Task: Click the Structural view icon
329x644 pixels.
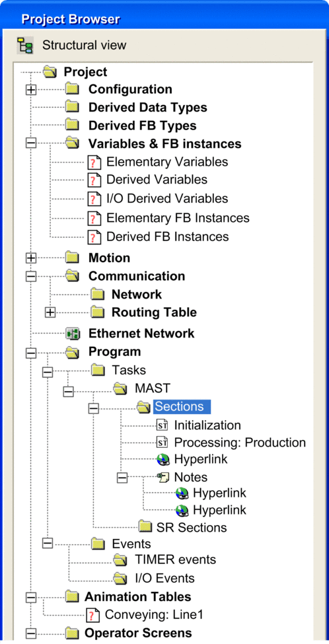Action: 24,45
